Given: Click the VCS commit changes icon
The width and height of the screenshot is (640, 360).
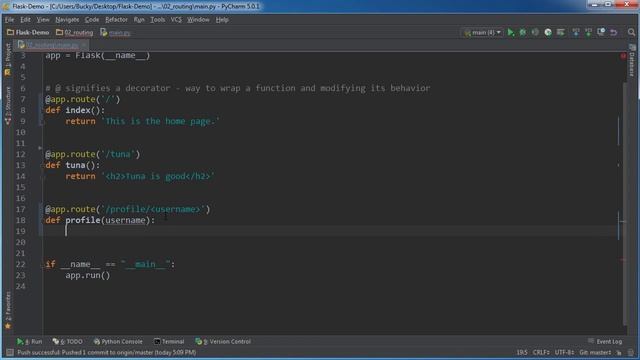Looking at the screenshot, I should click(x=588, y=32).
